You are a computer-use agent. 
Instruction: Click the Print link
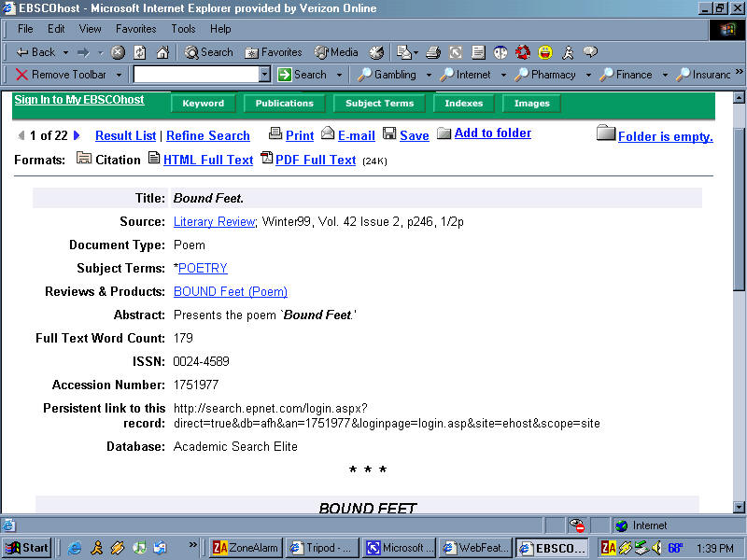(x=300, y=135)
